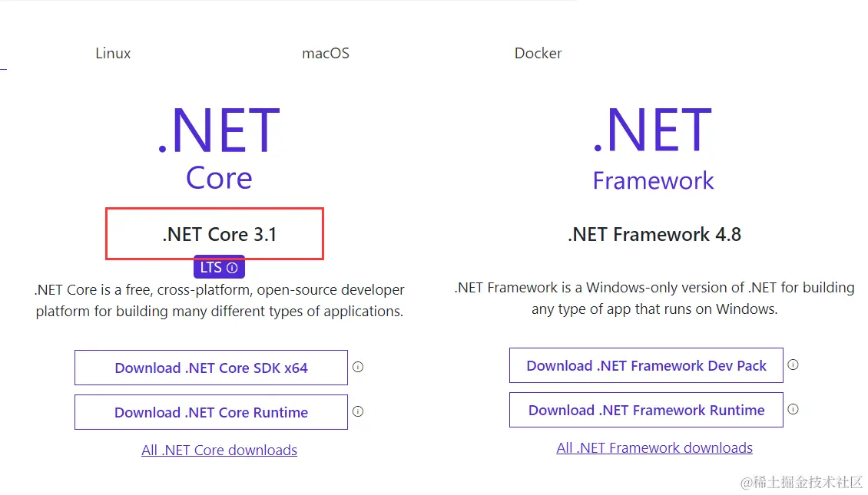This screenshot has width=868, height=495.
Task: Click the .NET Framework 4.8 heading
Action: click(654, 235)
